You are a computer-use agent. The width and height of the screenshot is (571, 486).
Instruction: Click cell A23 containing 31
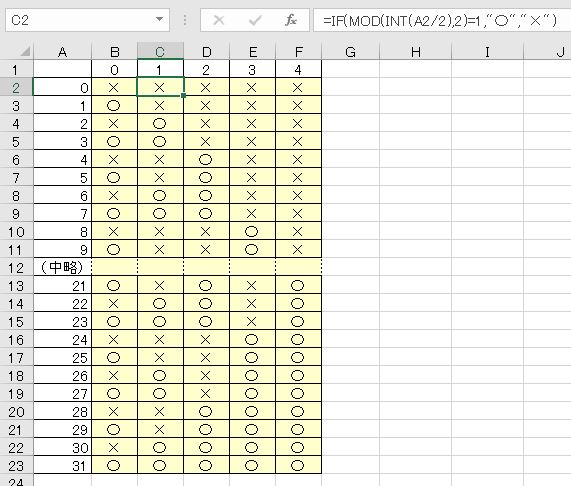pyautogui.click(x=62, y=466)
